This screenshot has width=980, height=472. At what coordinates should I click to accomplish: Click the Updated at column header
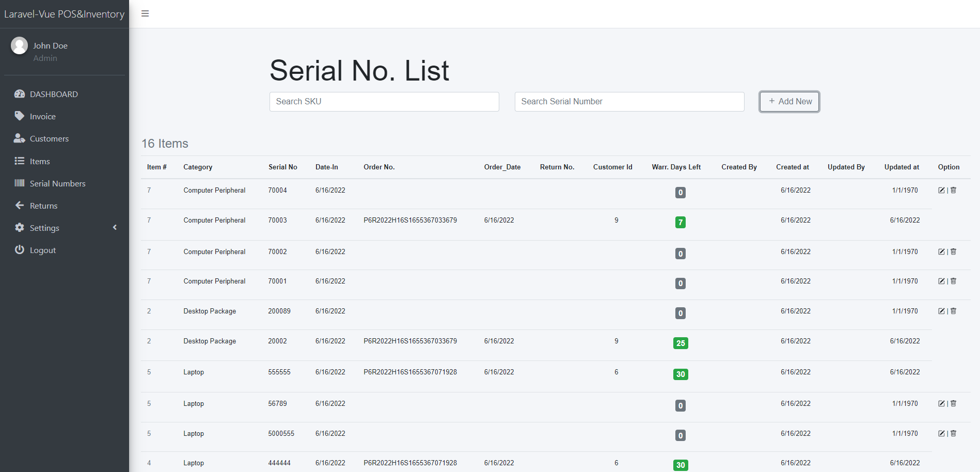[902, 167]
